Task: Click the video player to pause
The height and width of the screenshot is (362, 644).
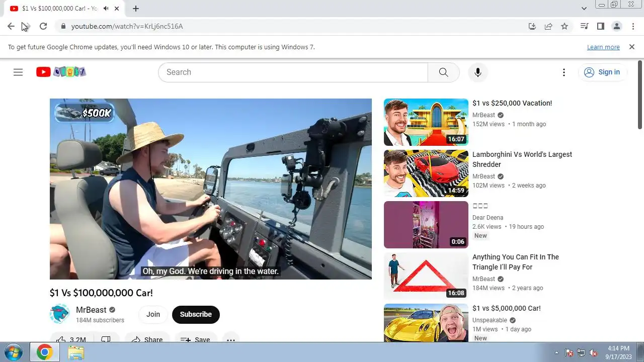Action: (211, 189)
